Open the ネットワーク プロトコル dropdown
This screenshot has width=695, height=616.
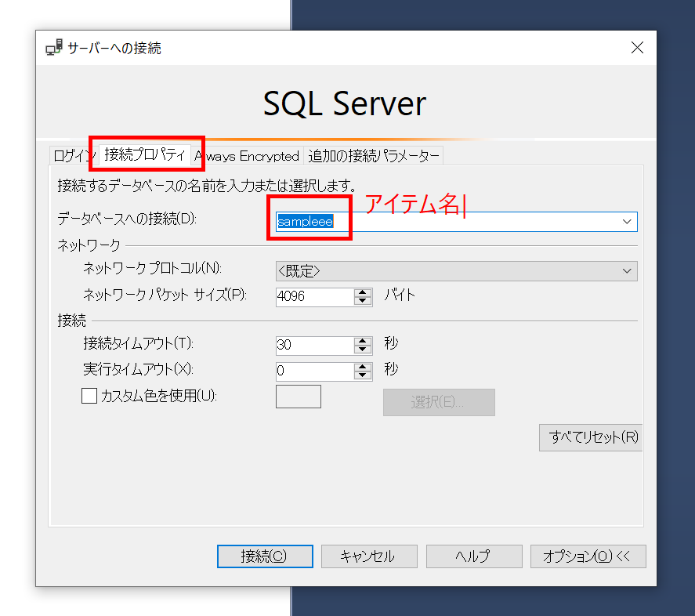[x=457, y=271]
